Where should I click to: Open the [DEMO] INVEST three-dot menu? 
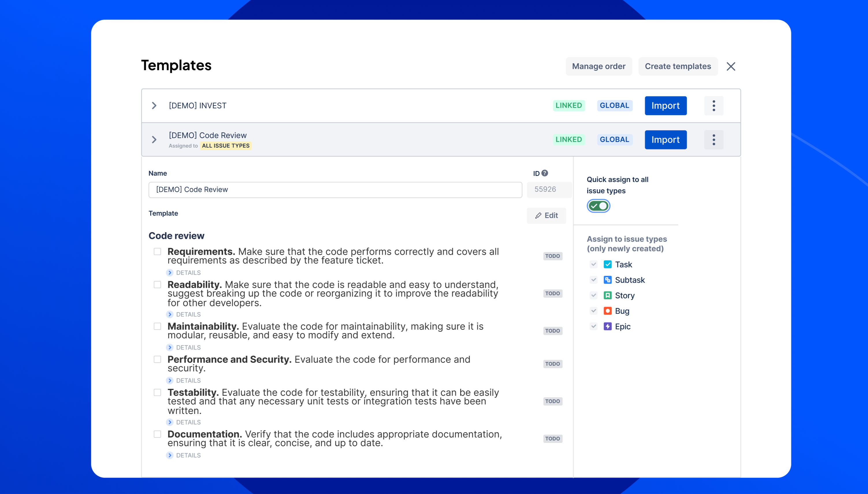(x=714, y=105)
